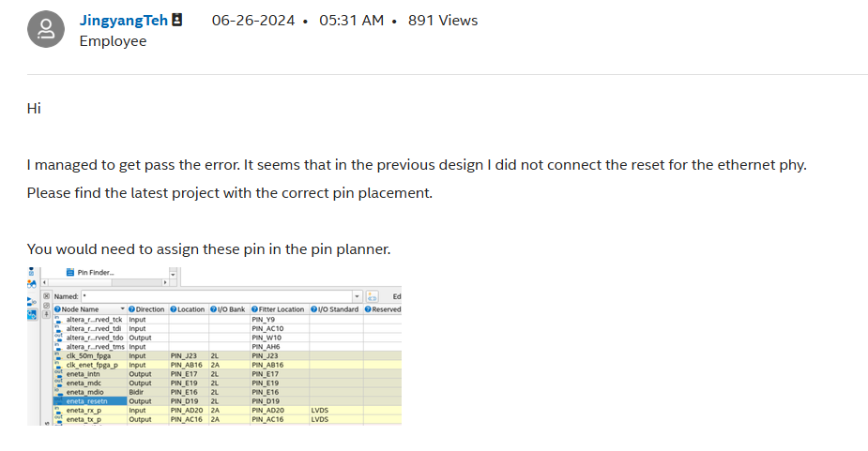Select the eneta_resetn node row
The height and width of the screenshot is (451, 868).
[x=88, y=400]
